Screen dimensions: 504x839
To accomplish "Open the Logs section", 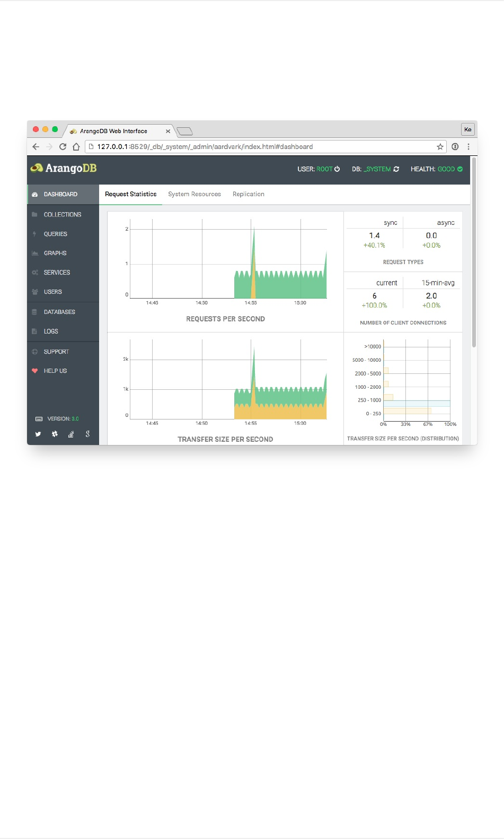I will [x=63, y=331].
